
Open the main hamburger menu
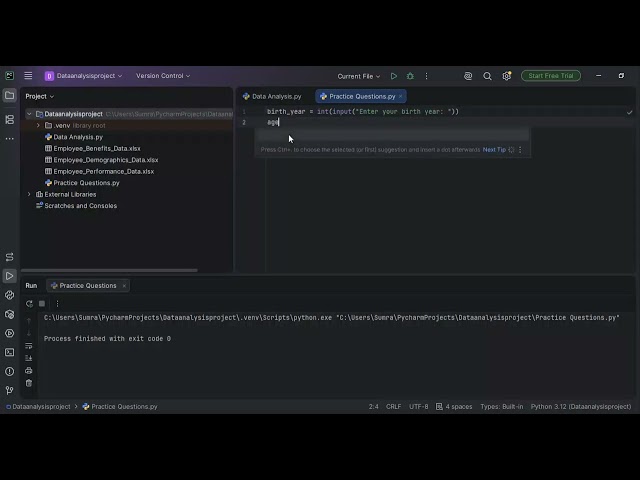pyautogui.click(x=28, y=76)
